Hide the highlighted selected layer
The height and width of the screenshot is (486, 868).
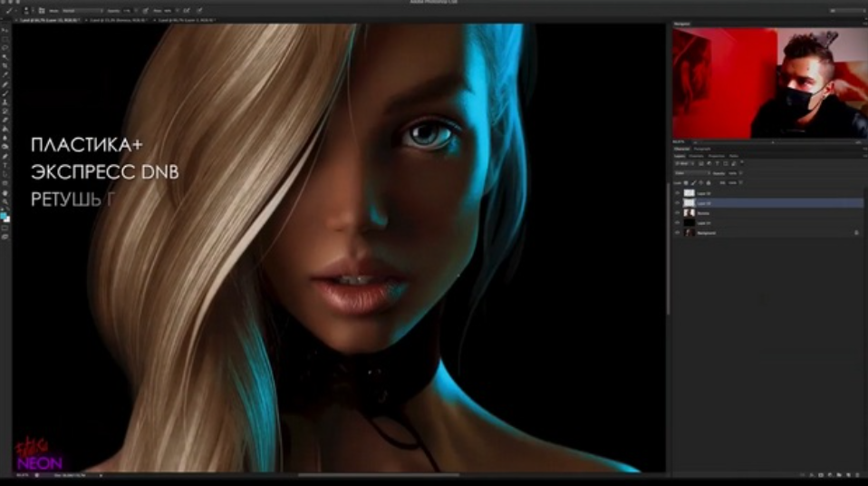678,203
